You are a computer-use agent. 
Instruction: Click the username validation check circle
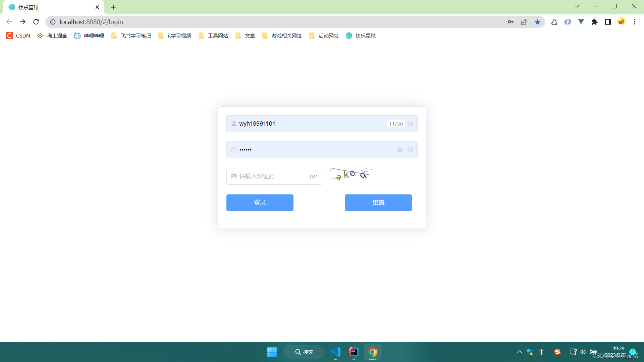click(410, 124)
